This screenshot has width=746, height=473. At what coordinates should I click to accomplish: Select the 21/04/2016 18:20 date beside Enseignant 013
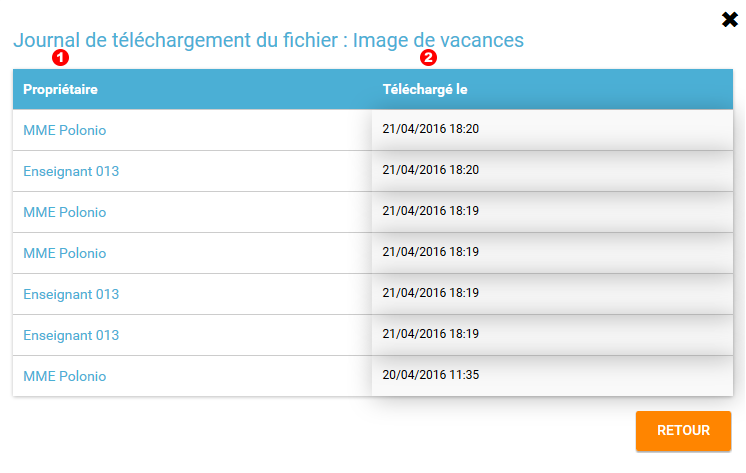point(430,170)
